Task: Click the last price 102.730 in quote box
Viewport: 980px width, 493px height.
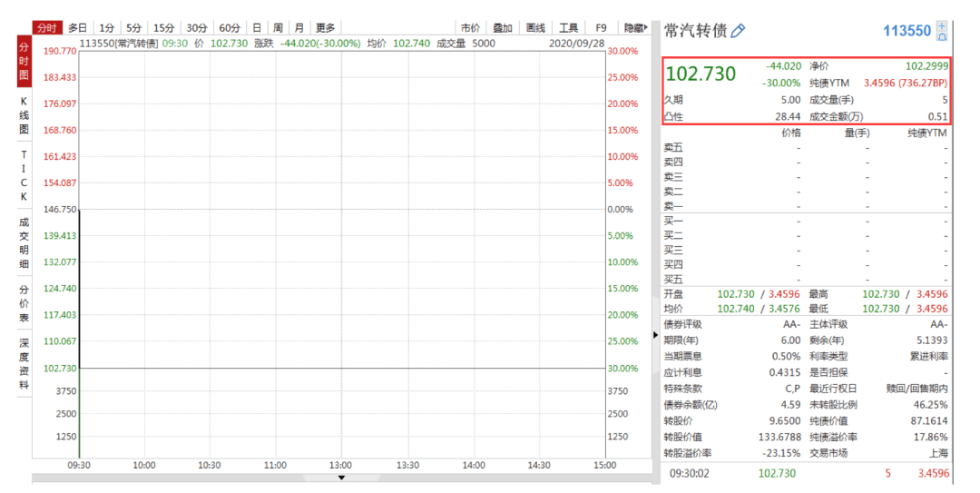Action: tap(701, 74)
